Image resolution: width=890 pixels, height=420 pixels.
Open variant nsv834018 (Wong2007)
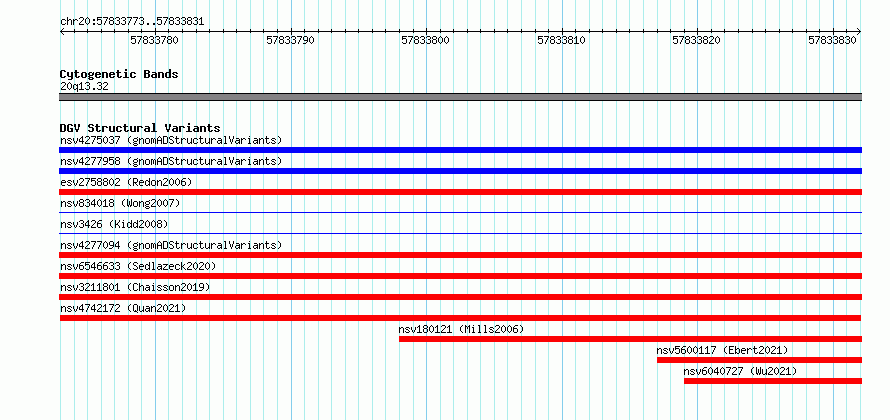[x=120, y=203]
